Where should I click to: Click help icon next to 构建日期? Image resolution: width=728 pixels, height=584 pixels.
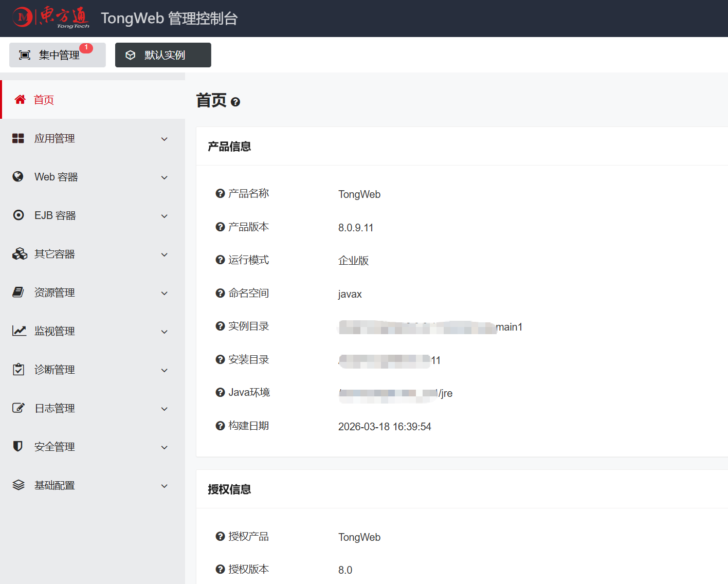pos(221,426)
